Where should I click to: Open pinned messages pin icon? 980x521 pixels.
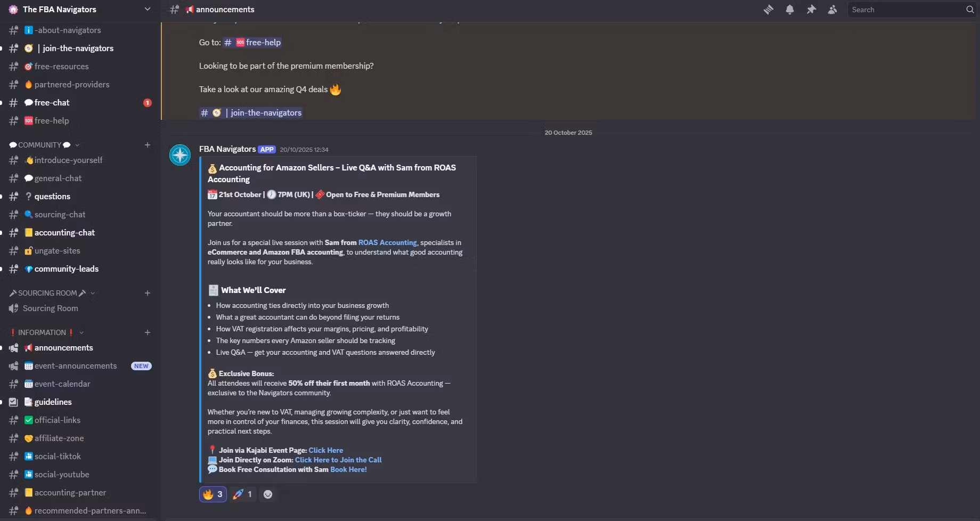point(811,10)
